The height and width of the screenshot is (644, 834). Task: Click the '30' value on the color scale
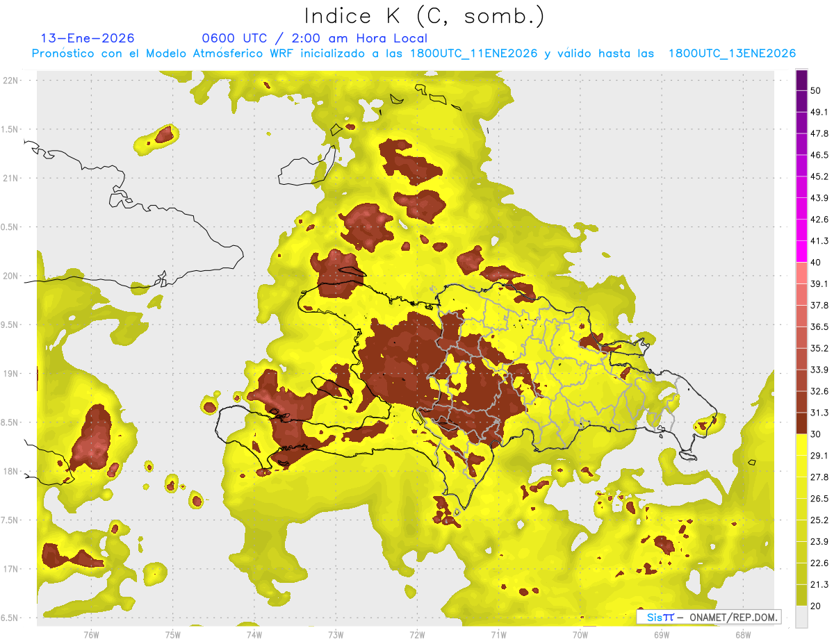[x=816, y=434]
